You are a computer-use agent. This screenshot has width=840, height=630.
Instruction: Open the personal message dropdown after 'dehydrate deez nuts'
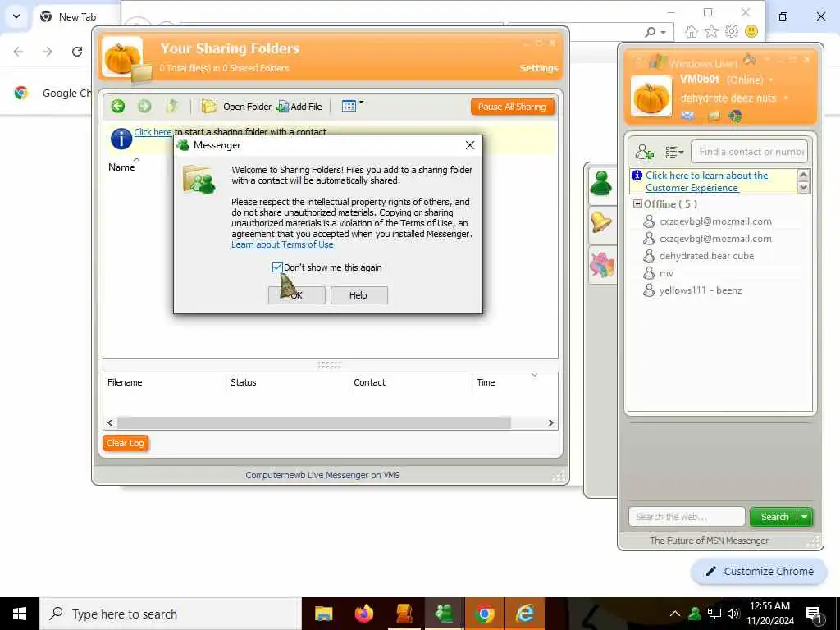[786, 98]
